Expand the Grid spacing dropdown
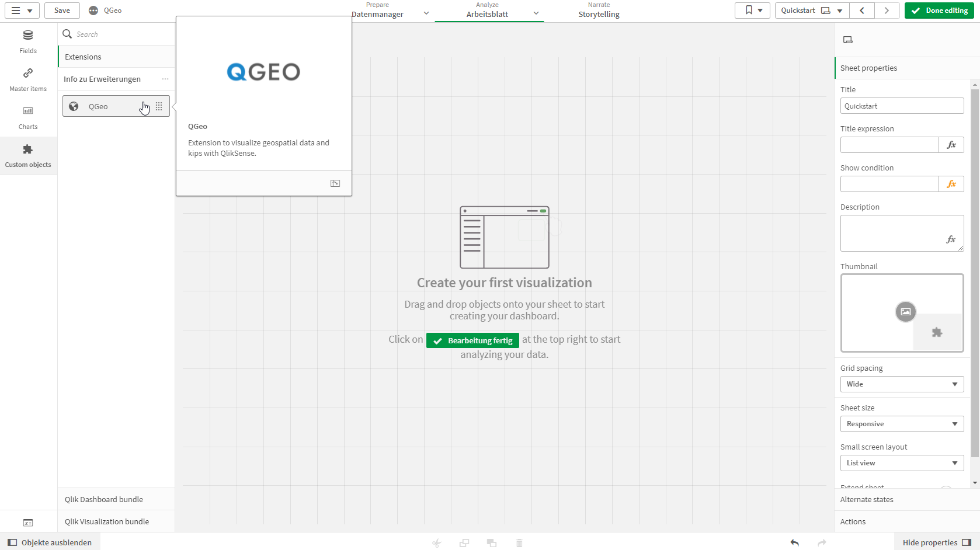The image size is (980, 550). (x=902, y=384)
